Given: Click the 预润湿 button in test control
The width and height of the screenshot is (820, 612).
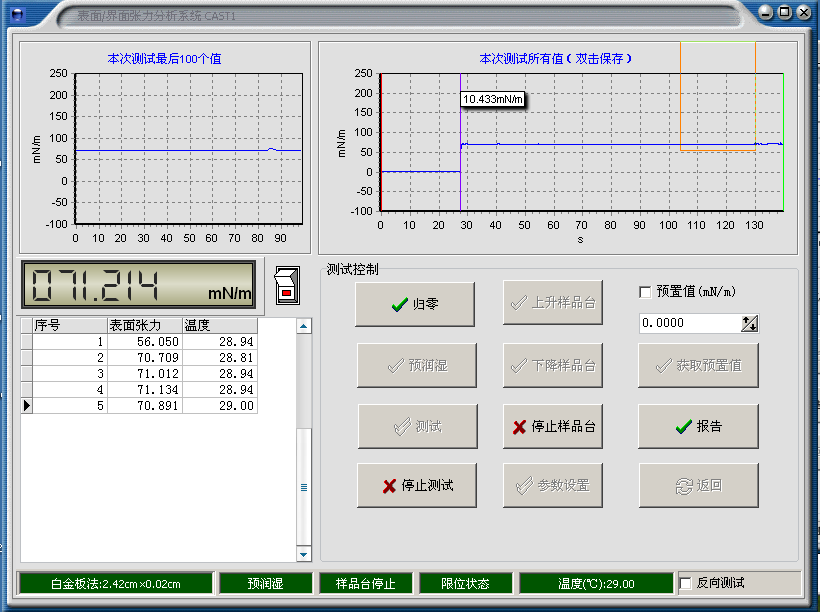Looking at the screenshot, I should 417,365.
